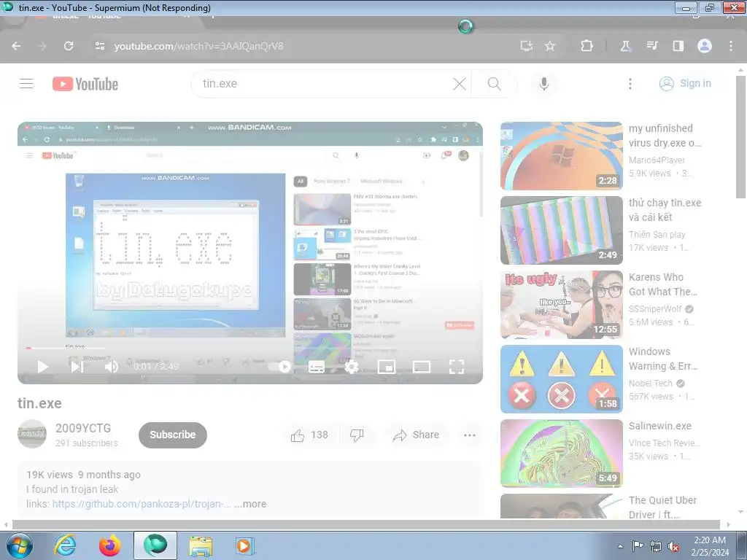This screenshot has width=747, height=560.
Task: Open the github trojan leak link
Action: click(x=142, y=504)
